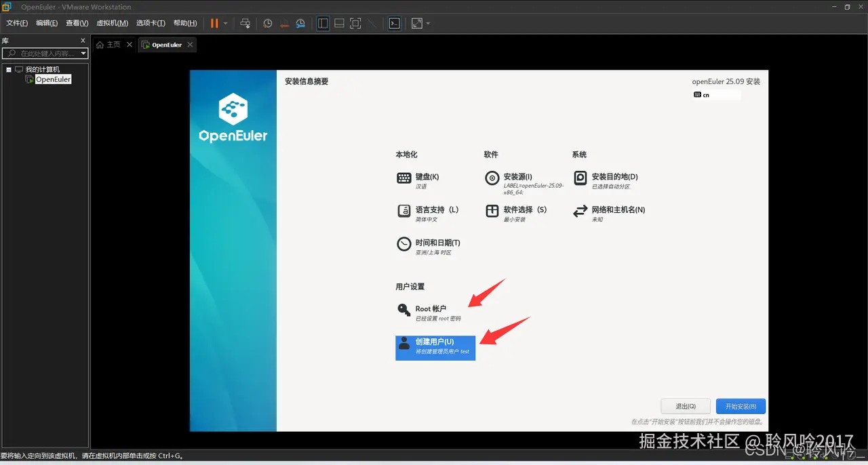The height and width of the screenshot is (465, 868).
Task: Click the 系统 section heading
Action: click(x=579, y=155)
